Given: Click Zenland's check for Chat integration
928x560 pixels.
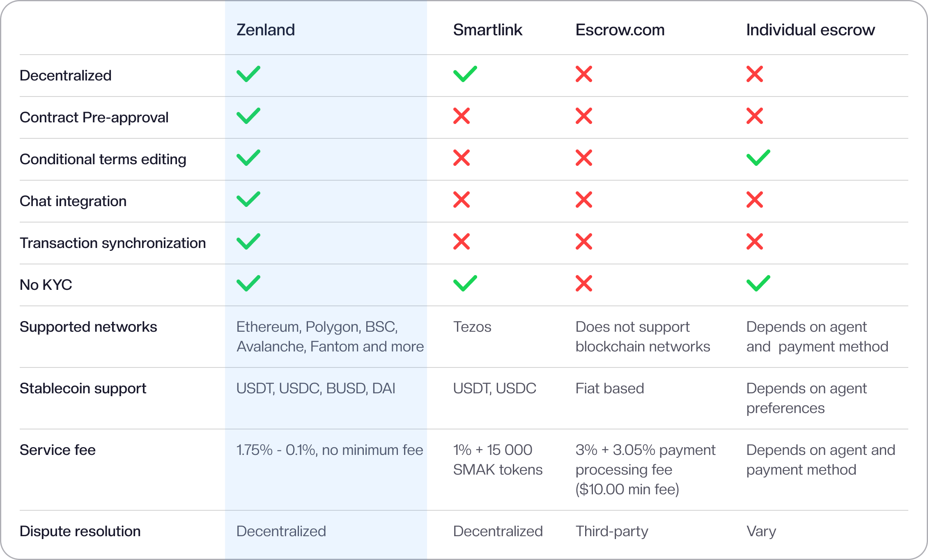Looking at the screenshot, I should coord(248,200).
